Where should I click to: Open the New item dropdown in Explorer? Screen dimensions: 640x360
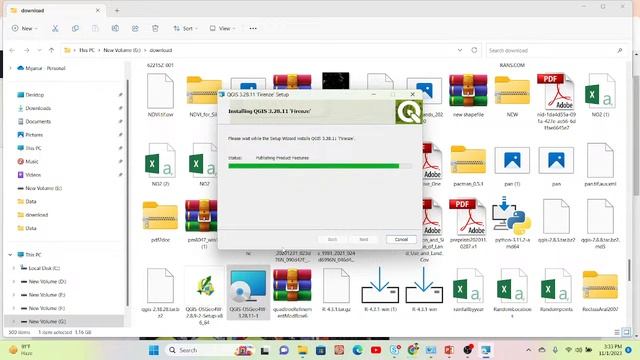[x=24, y=29]
